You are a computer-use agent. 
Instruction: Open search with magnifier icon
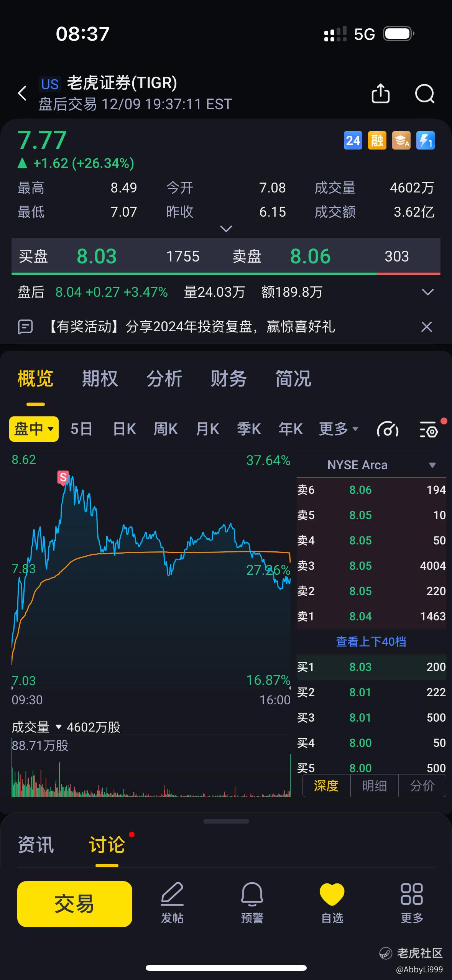pos(425,94)
